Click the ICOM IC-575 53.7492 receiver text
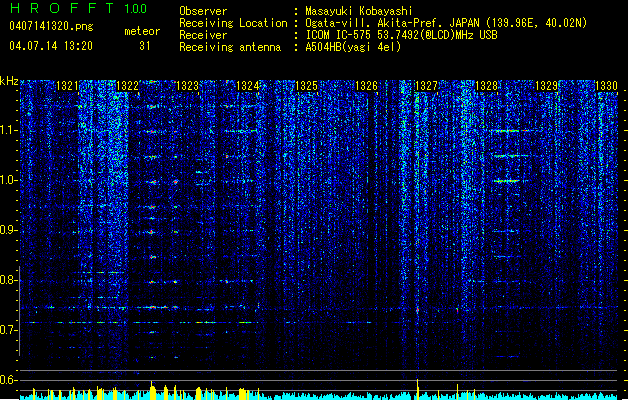 (401, 35)
